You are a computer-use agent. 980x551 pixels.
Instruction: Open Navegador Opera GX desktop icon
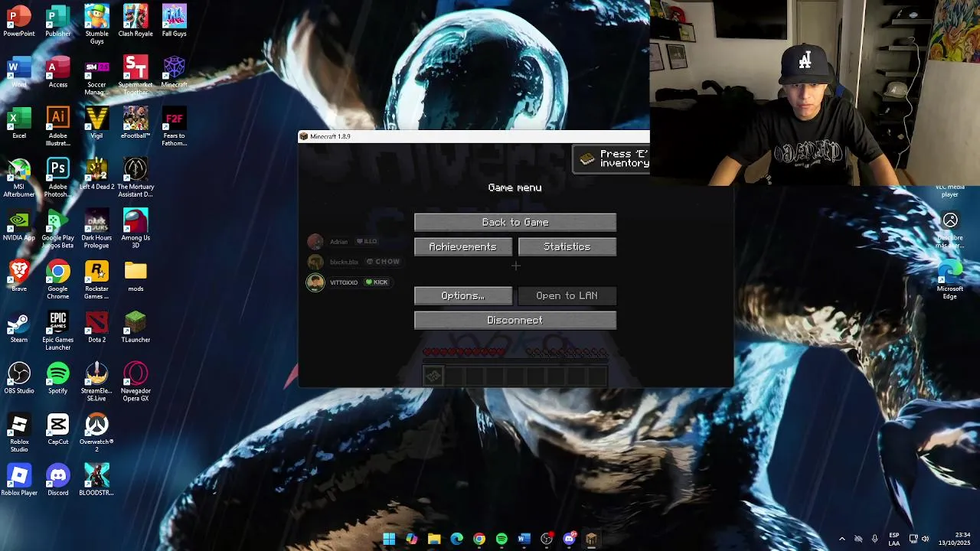pyautogui.click(x=136, y=383)
